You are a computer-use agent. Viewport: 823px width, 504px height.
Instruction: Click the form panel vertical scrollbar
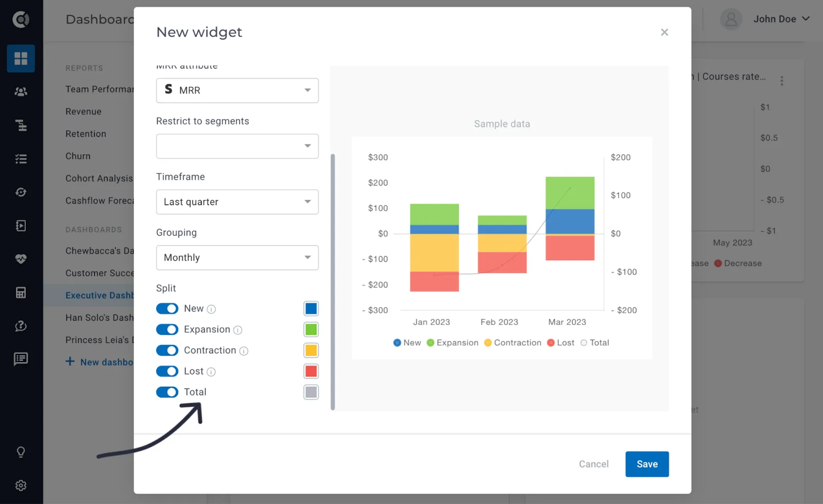(333, 282)
